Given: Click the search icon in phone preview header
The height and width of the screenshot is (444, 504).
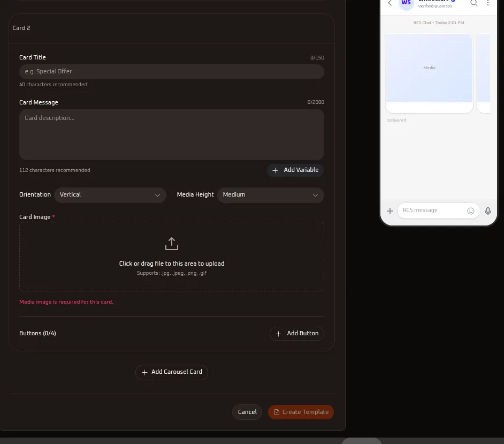Looking at the screenshot, I should [x=474, y=3].
